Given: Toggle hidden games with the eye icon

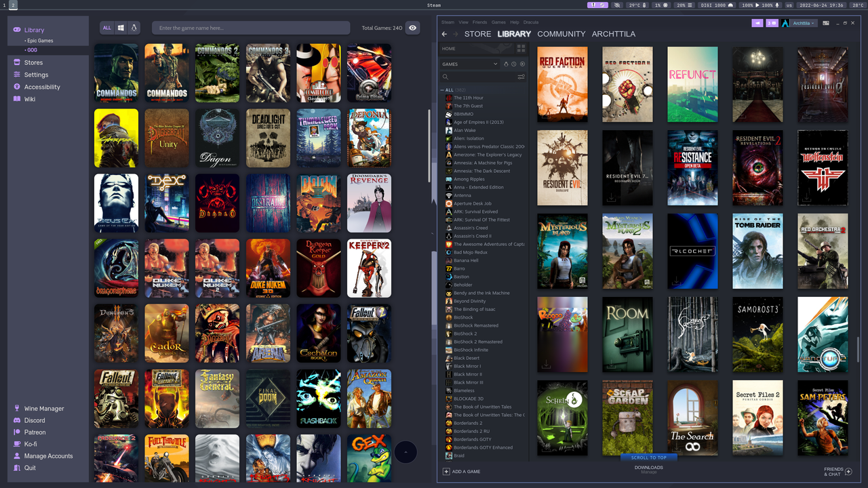Looking at the screenshot, I should (413, 28).
